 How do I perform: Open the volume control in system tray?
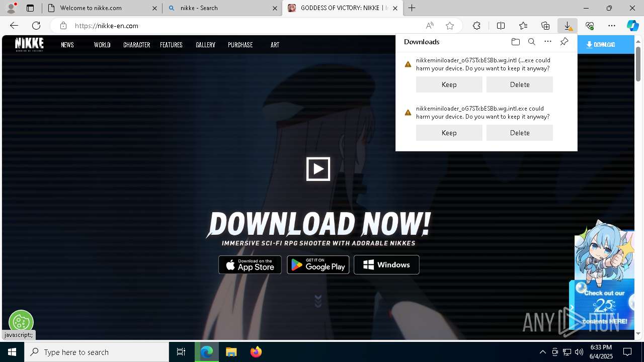[579, 352]
